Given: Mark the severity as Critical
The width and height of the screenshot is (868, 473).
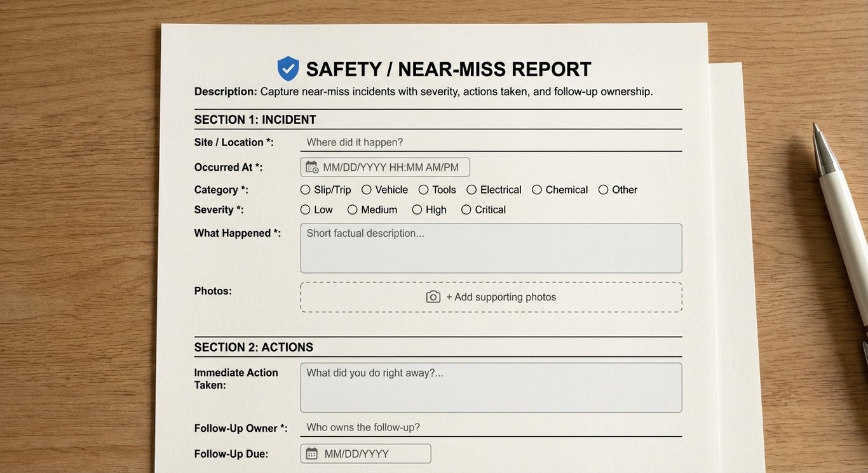Looking at the screenshot, I should tap(466, 209).
